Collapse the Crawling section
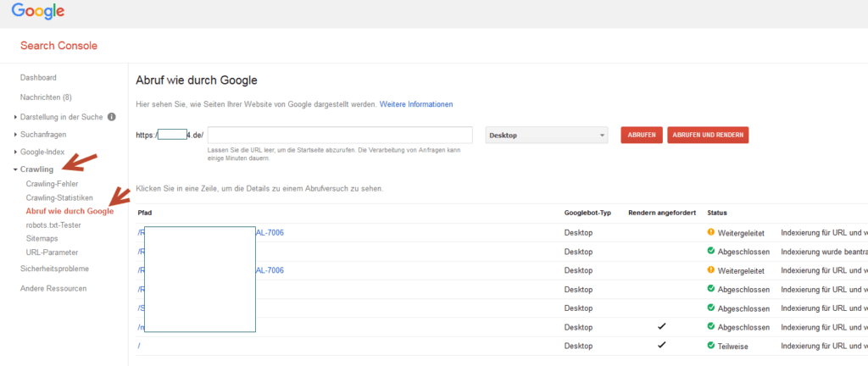This screenshot has height=366, width=868. coord(36,169)
